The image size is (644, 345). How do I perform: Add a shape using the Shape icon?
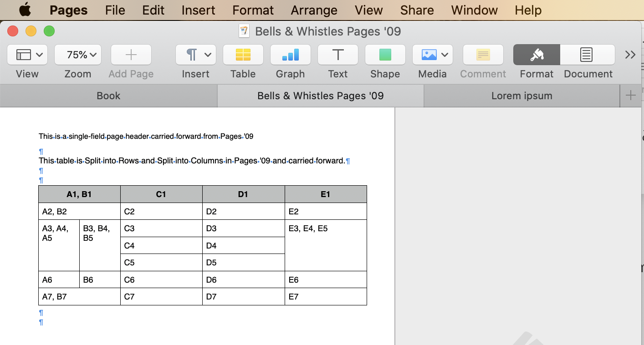click(385, 55)
